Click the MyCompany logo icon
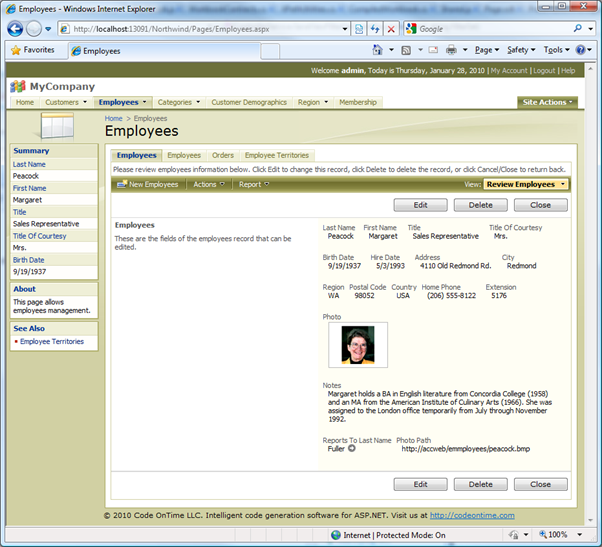602x547 pixels. click(18, 87)
